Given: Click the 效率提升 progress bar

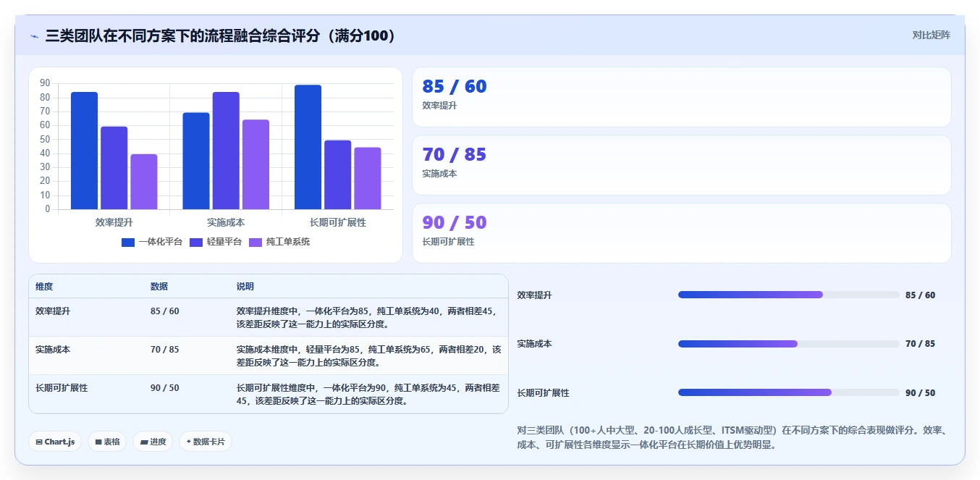Looking at the screenshot, I should (788, 295).
